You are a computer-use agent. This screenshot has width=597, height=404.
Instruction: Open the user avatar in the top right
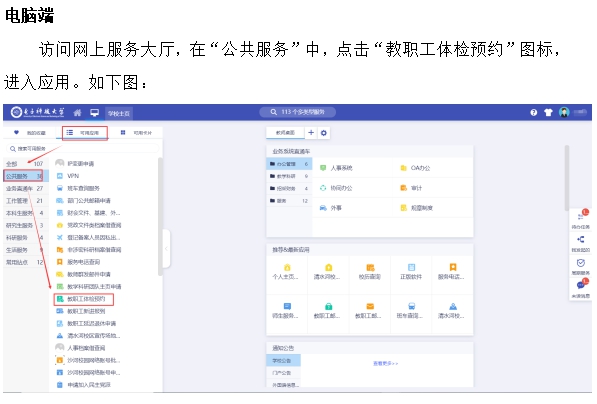point(564,112)
